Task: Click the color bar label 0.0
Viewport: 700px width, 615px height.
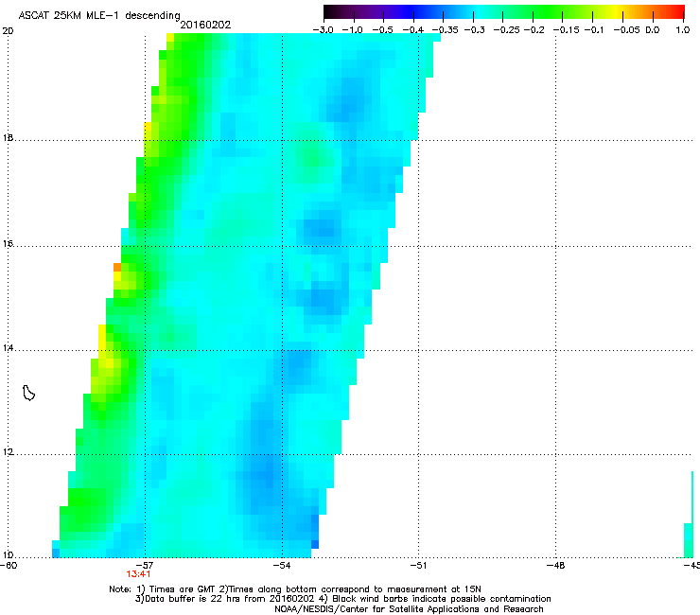Action: [x=653, y=30]
